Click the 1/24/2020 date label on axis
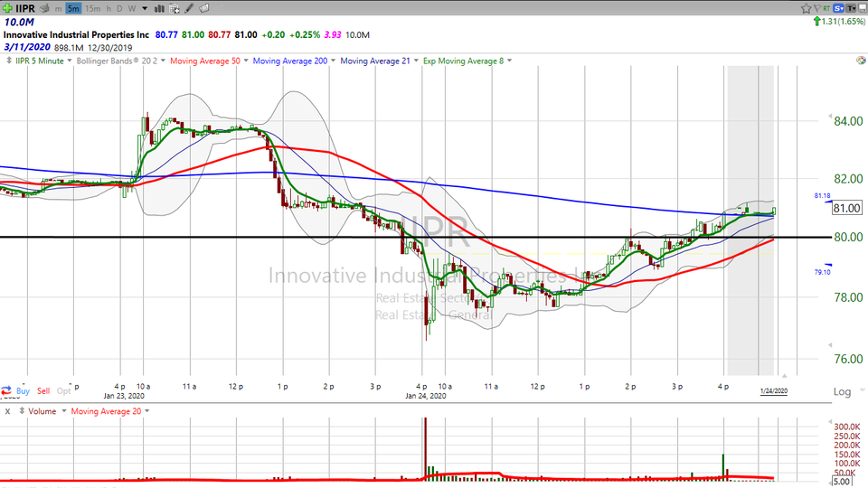 tap(773, 390)
